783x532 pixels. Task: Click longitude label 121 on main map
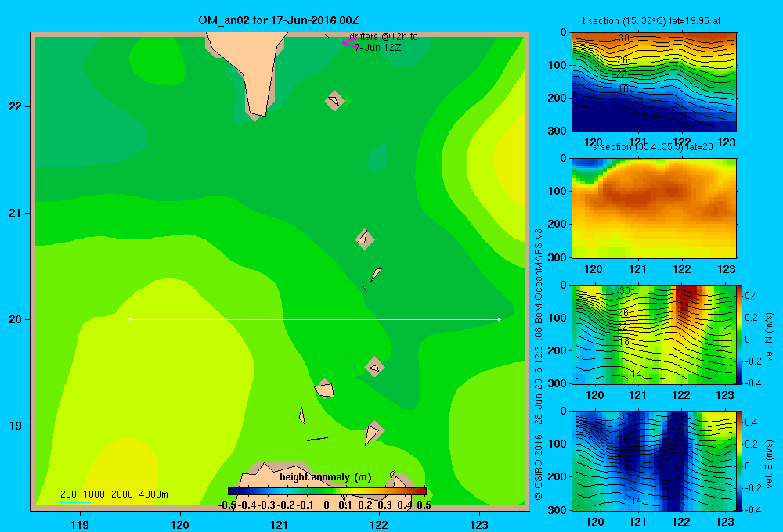[280, 524]
